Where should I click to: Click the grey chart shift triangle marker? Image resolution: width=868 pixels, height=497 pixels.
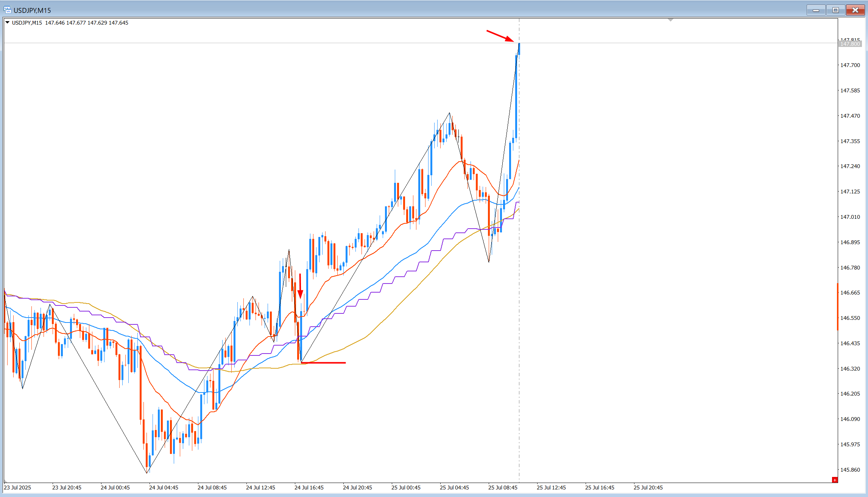[670, 20]
